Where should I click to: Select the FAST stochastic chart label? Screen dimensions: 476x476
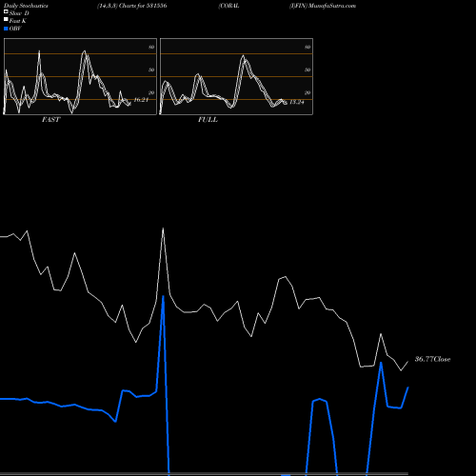(50, 120)
